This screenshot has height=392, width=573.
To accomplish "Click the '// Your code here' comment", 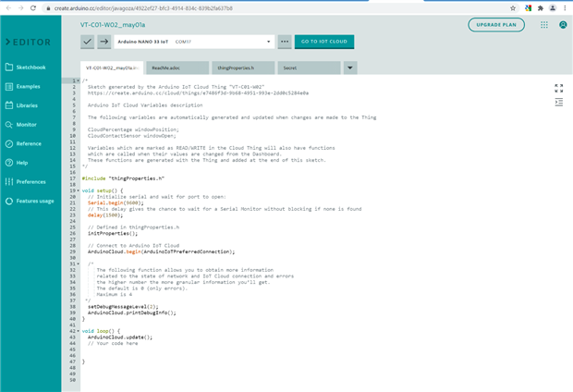I will coord(113,343).
